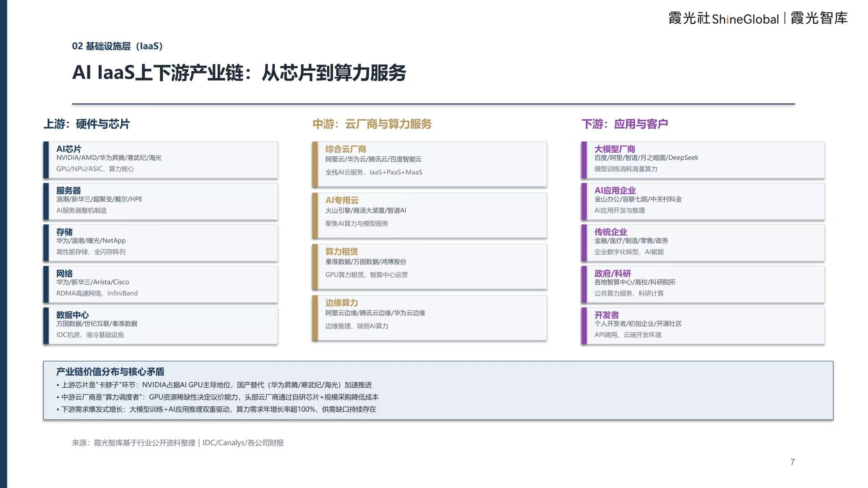The width and height of the screenshot is (868, 488).
Task: Select the 大模型厂商 card
Action: point(703,160)
